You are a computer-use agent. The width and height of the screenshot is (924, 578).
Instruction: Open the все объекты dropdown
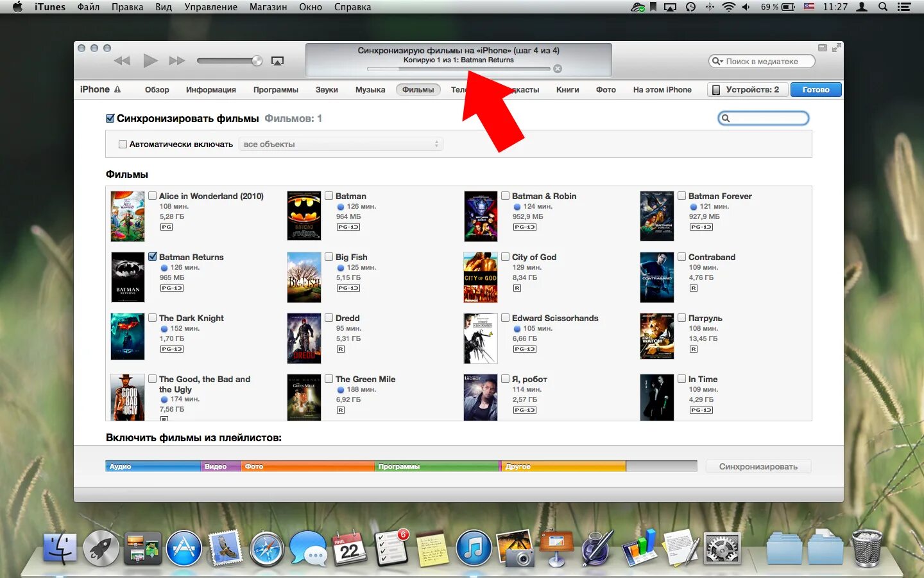coord(341,144)
